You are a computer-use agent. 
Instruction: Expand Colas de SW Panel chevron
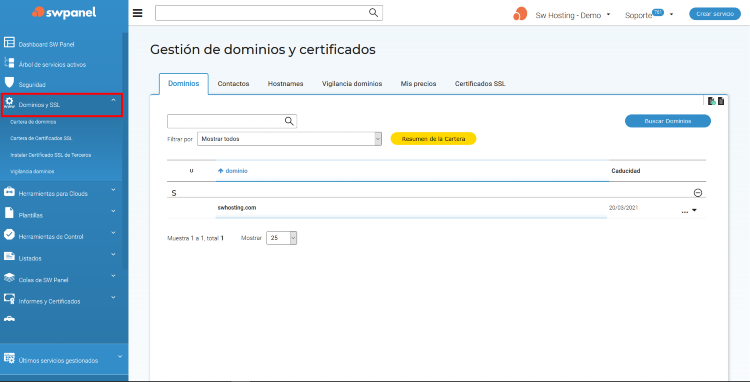point(113,275)
